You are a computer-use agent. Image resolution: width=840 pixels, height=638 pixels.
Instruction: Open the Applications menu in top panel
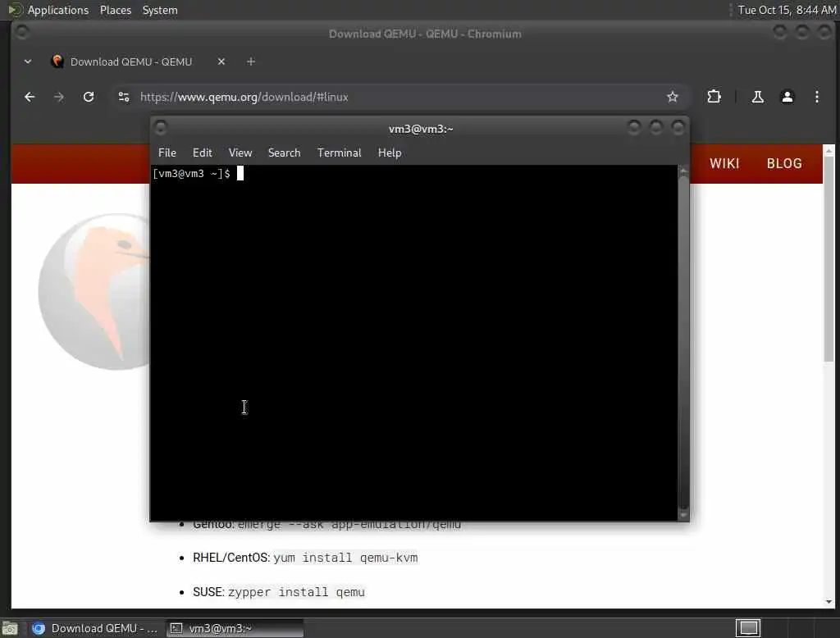click(x=48, y=10)
